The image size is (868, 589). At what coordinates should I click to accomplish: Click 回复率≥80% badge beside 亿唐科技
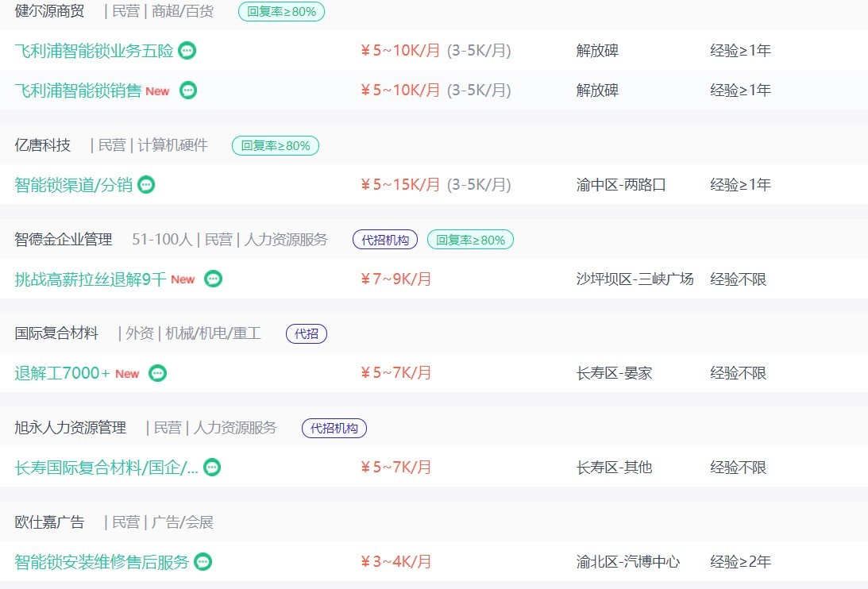276,145
